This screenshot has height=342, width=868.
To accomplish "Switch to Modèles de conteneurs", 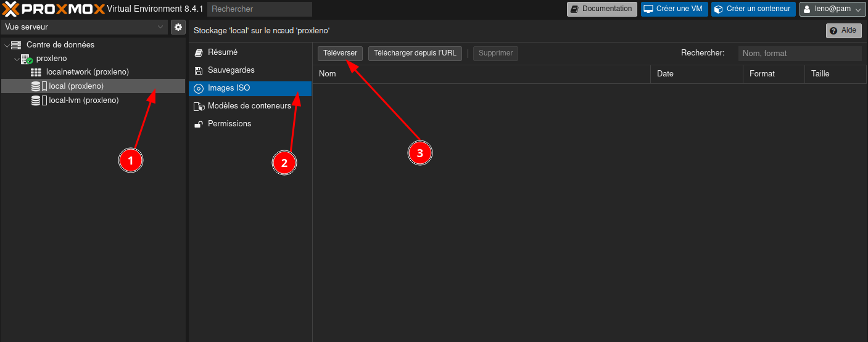I will pyautogui.click(x=249, y=106).
